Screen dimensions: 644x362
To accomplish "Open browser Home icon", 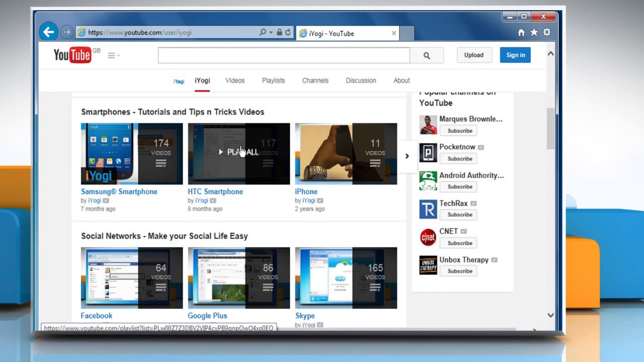I will pos(521,33).
